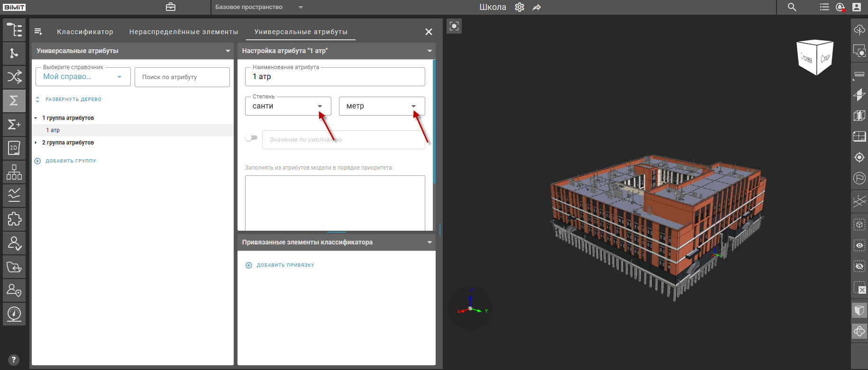Enable the default value toggle switch

pyautogui.click(x=251, y=138)
